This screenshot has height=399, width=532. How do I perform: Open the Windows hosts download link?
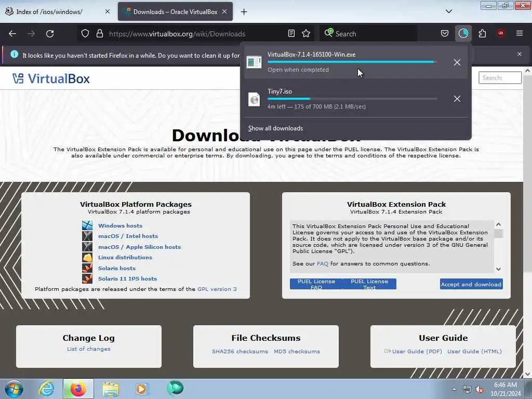[120, 225]
